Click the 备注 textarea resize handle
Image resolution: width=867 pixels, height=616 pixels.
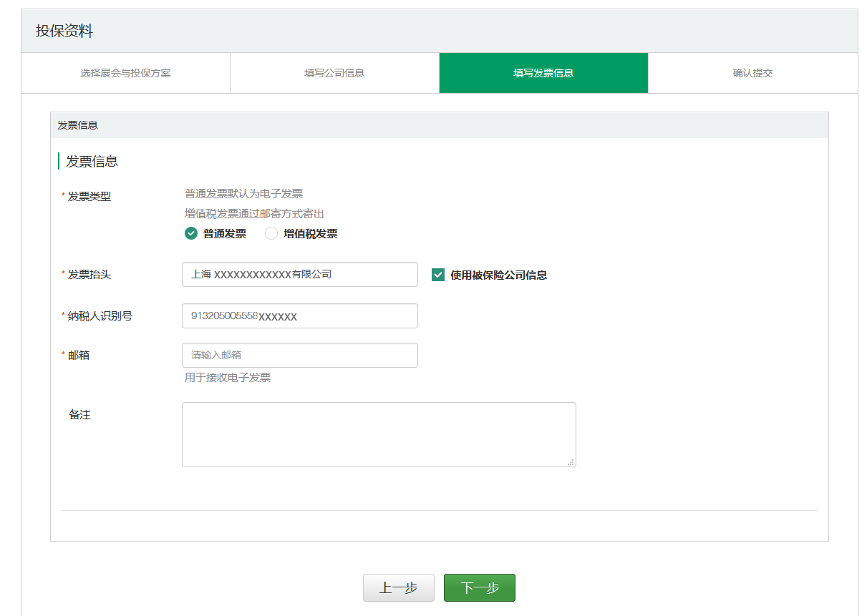[571, 462]
